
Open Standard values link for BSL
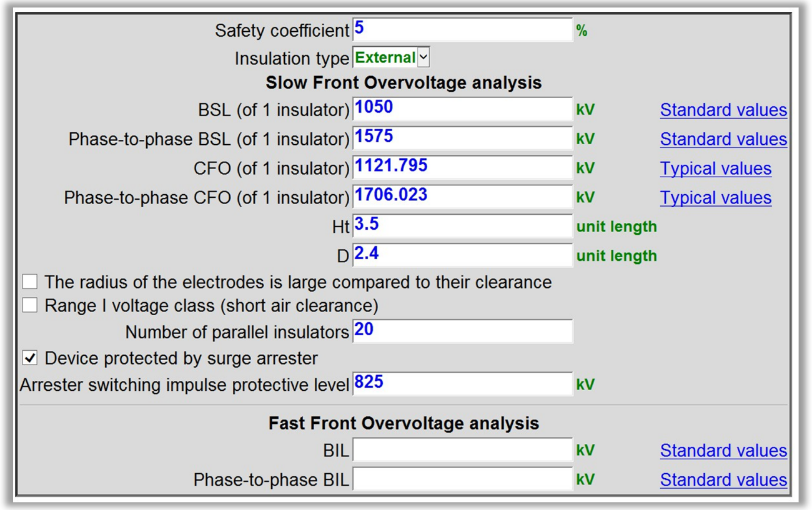point(723,110)
